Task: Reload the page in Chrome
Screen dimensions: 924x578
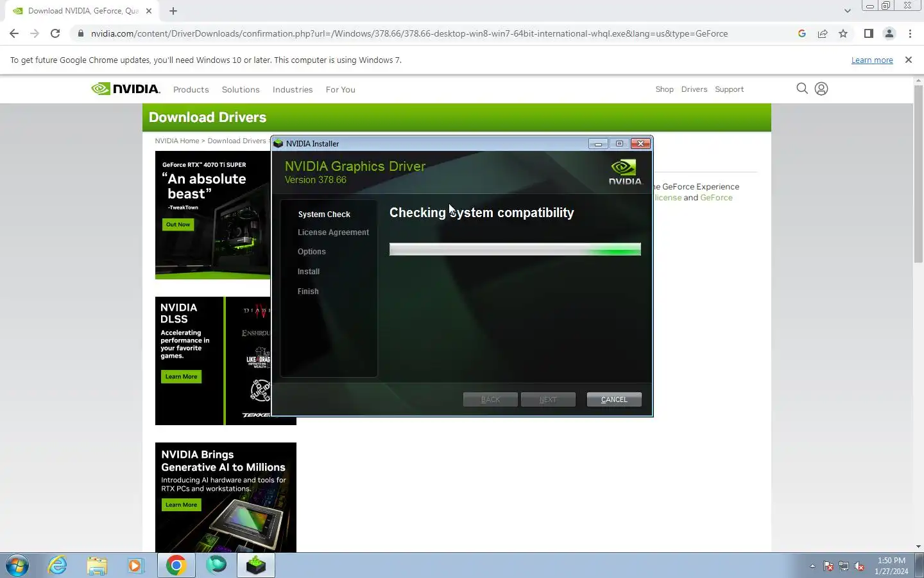Action: coord(55,33)
